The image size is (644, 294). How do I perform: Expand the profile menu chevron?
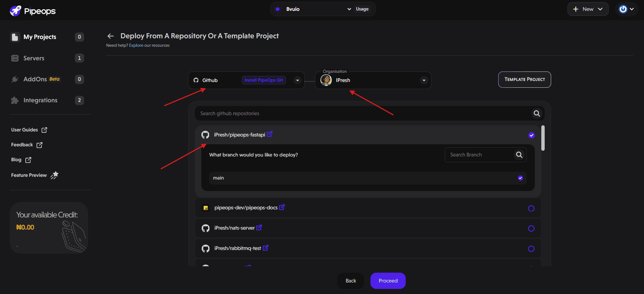[631, 9]
